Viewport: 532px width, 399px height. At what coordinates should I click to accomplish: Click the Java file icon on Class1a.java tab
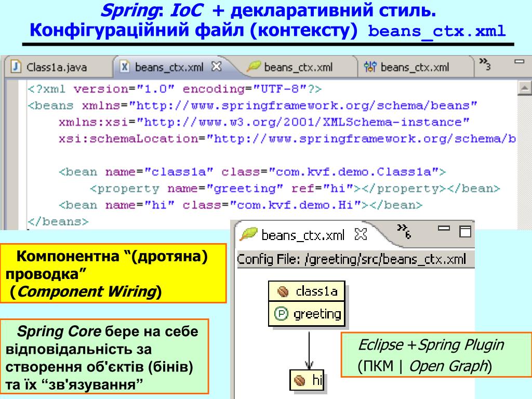(x=16, y=66)
